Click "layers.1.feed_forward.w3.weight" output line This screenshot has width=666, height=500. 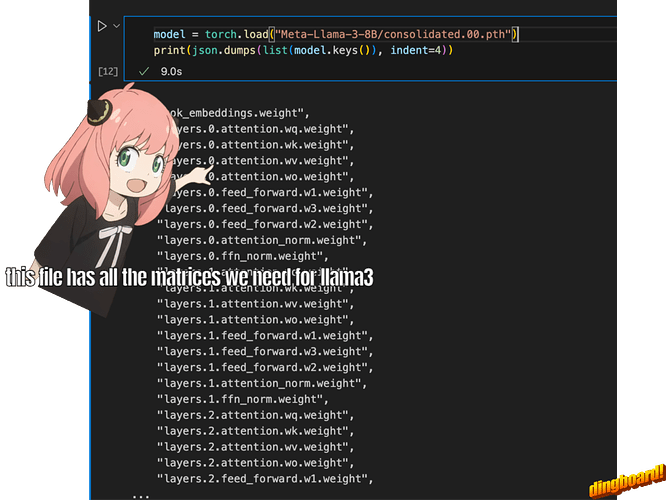coord(265,352)
